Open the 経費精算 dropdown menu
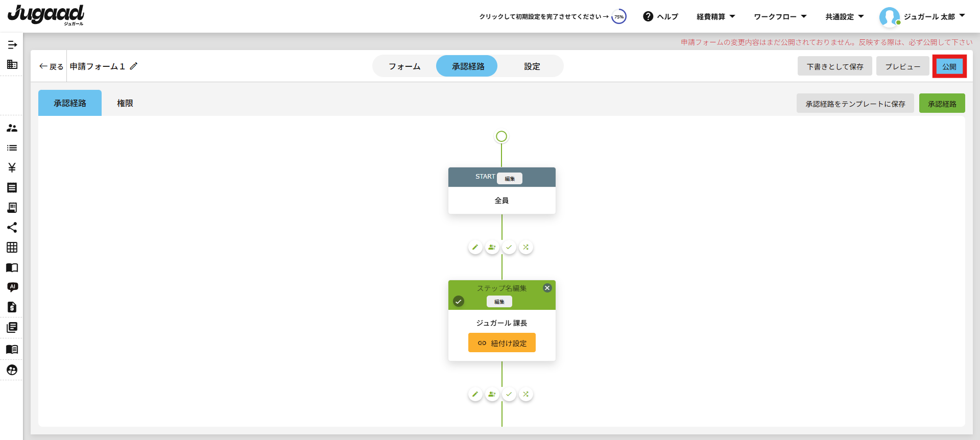Screen dimensions: 980x440 point(715,17)
